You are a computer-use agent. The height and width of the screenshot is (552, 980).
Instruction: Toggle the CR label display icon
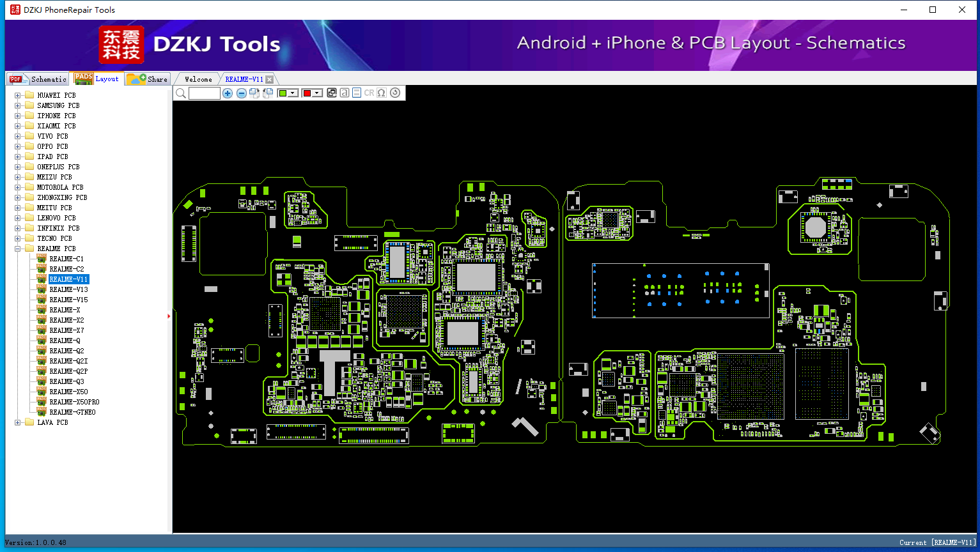coord(369,93)
